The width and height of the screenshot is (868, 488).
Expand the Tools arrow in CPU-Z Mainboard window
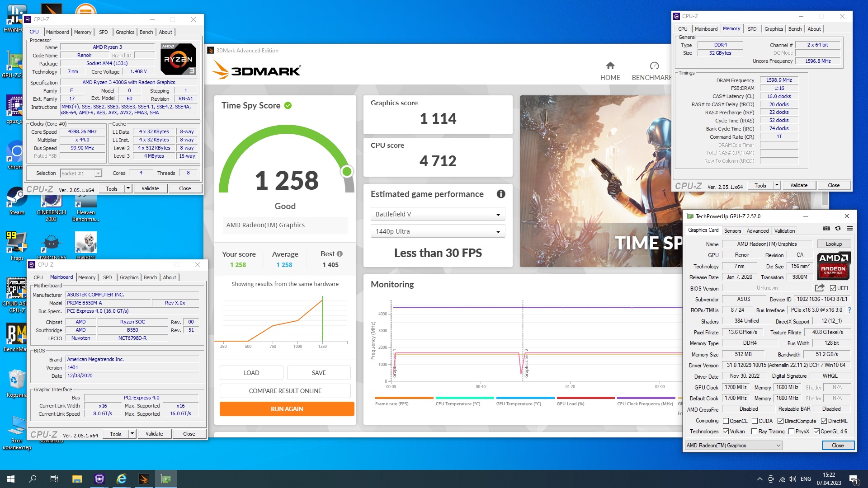point(132,434)
